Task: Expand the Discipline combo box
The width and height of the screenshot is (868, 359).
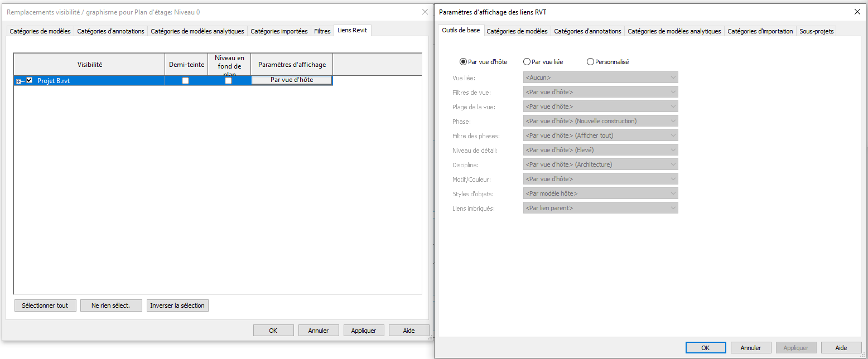Action: tap(600, 164)
